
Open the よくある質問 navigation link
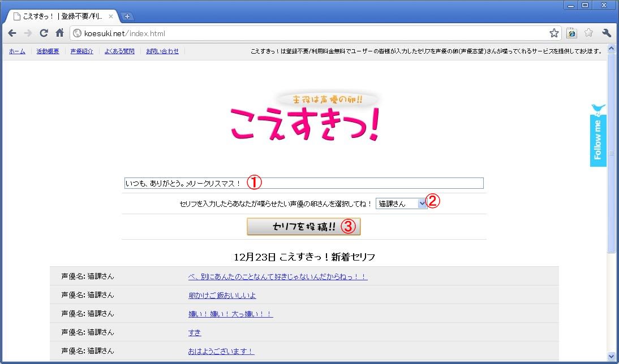tap(119, 51)
